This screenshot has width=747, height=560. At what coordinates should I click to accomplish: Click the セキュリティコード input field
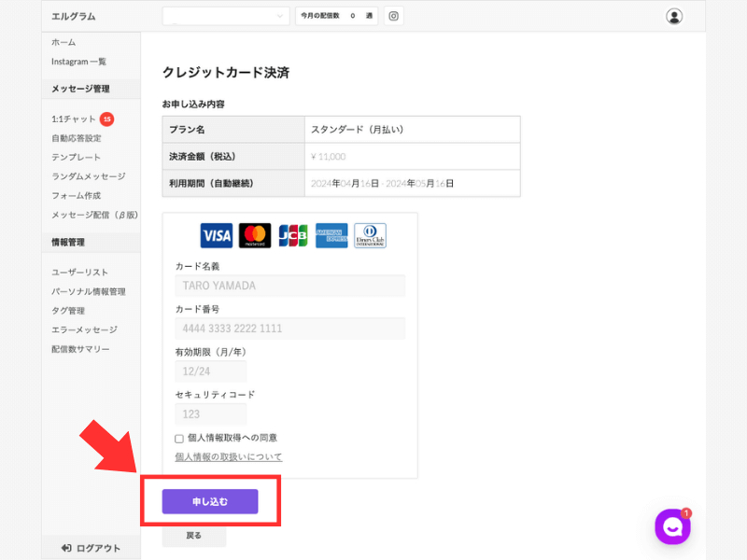[211, 414]
